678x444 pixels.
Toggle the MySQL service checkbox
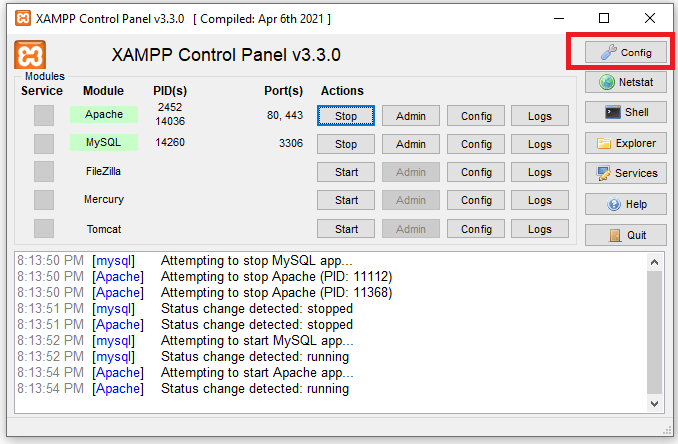pyautogui.click(x=44, y=144)
